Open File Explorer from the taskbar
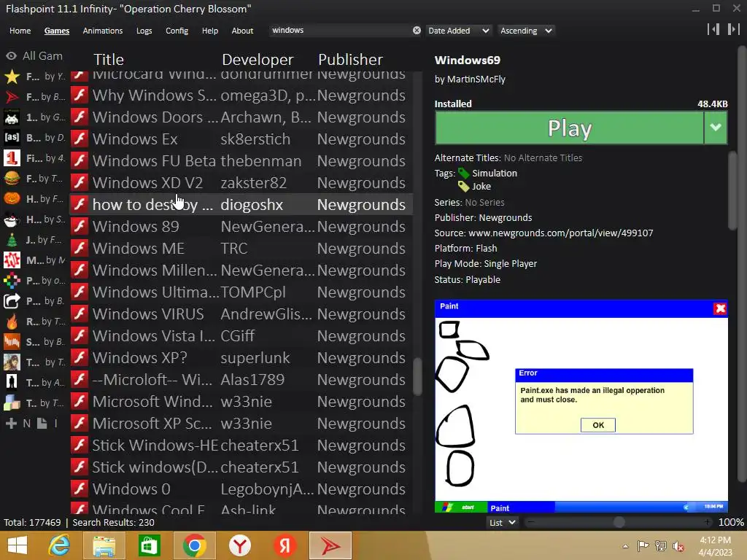This screenshot has height=560, width=747. tap(104, 545)
